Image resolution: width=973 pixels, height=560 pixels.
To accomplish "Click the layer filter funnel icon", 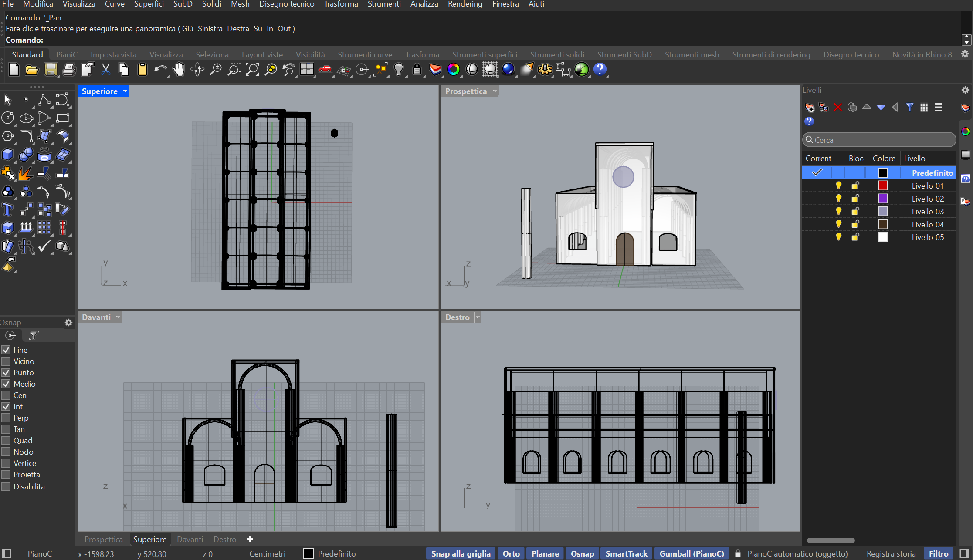I will pyautogui.click(x=910, y=107).
